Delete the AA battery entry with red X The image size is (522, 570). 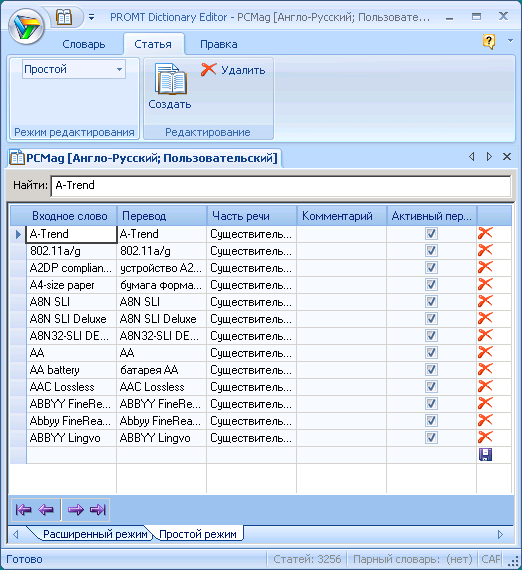[485, 369]
